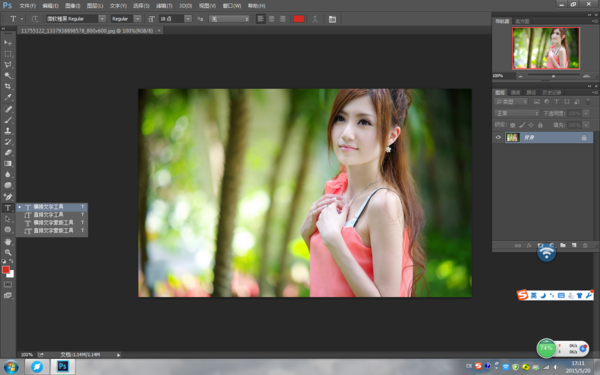Select the Clone Stamp tool

coord(8,130)
